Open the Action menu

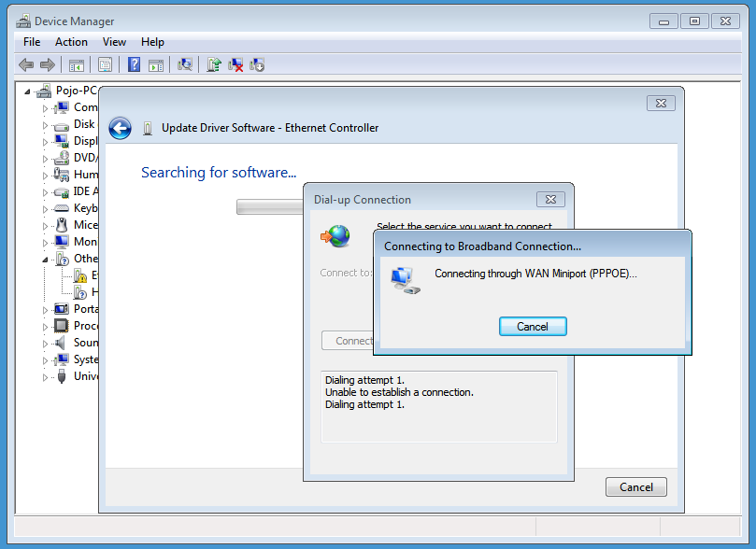click(71, 42)
